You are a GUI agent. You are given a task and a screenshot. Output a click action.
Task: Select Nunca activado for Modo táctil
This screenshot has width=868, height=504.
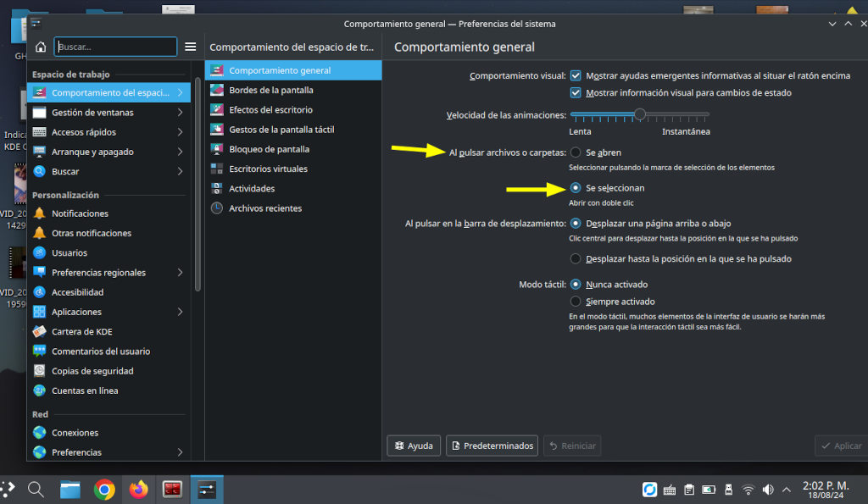(x=576, y=285)
